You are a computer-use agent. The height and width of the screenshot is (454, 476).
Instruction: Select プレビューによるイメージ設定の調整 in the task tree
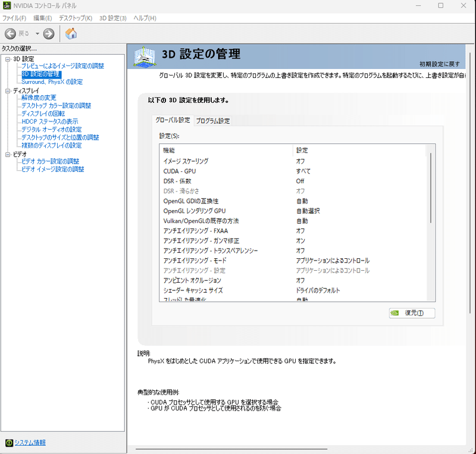click(x=62, y=66)
